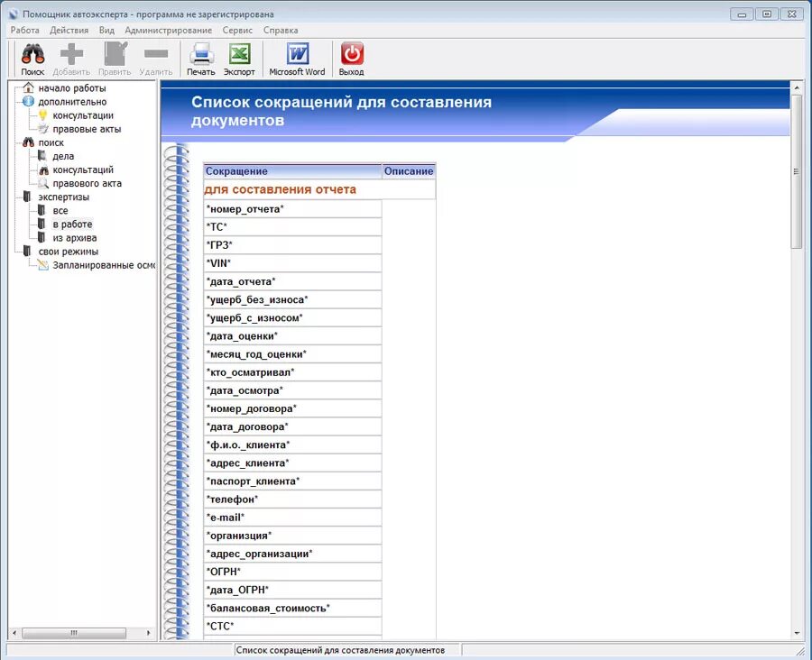Click house icon beside начало работы
Screen dimensions: 812x660
[29, 87]
